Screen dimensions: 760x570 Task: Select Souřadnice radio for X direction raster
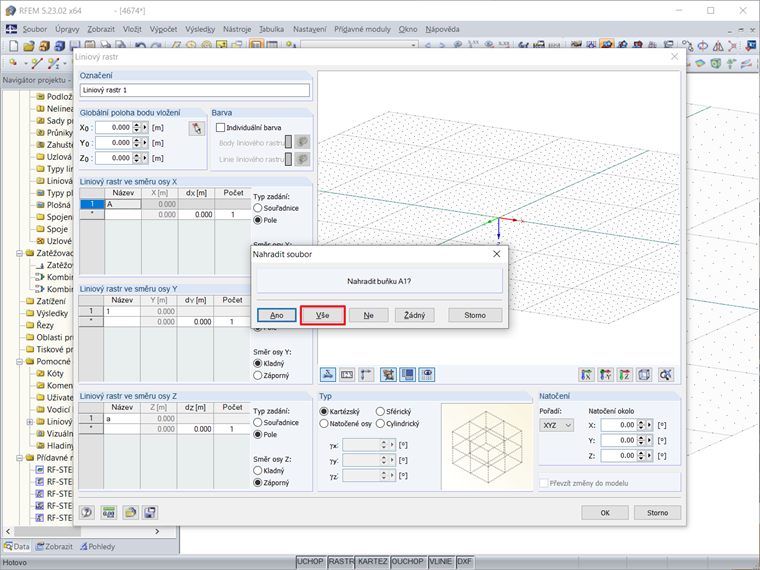pyautogui.click(x=258, y=208)
